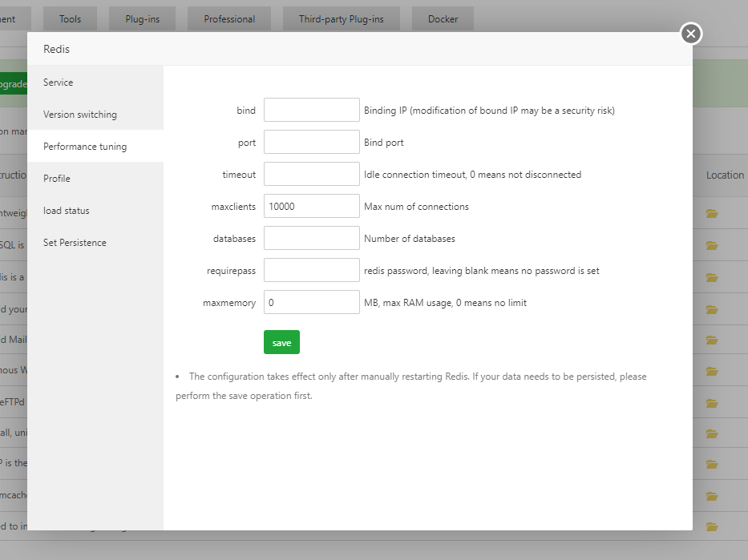Select the maxclients field showing 10000
The height and width of the screenshot is (560, 748).
(x=311, y=206)
